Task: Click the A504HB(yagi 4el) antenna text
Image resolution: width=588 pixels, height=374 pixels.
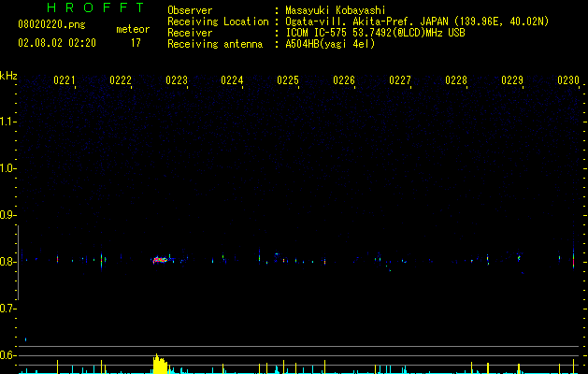Action: (330, 44)
